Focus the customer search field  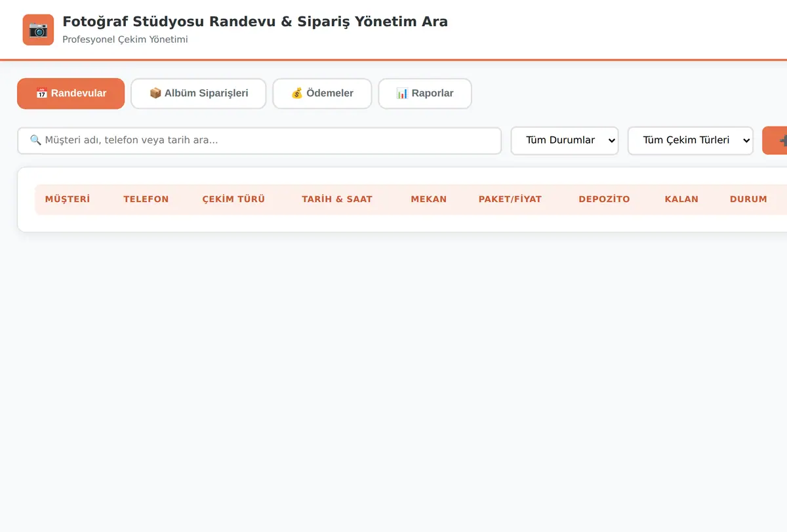260,140
